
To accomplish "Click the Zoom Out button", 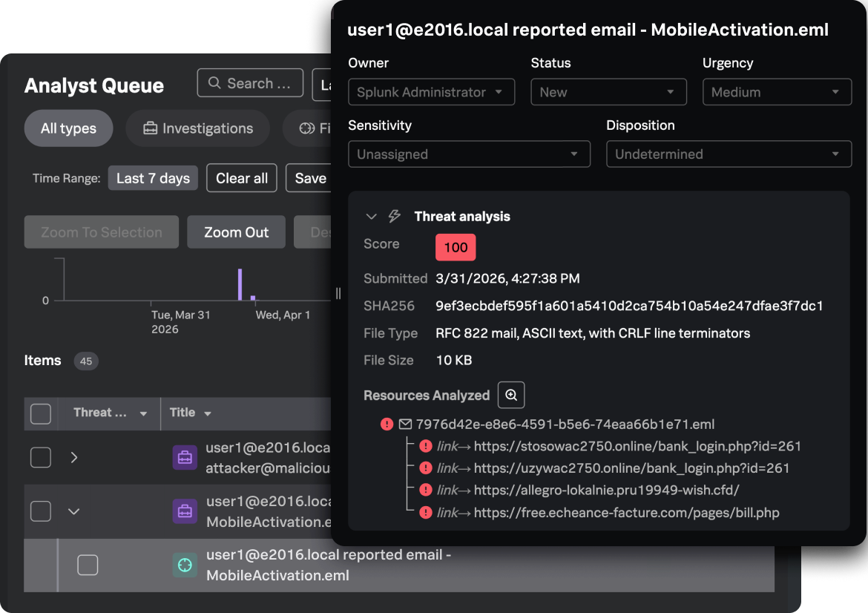I will (x=237, y=232).
